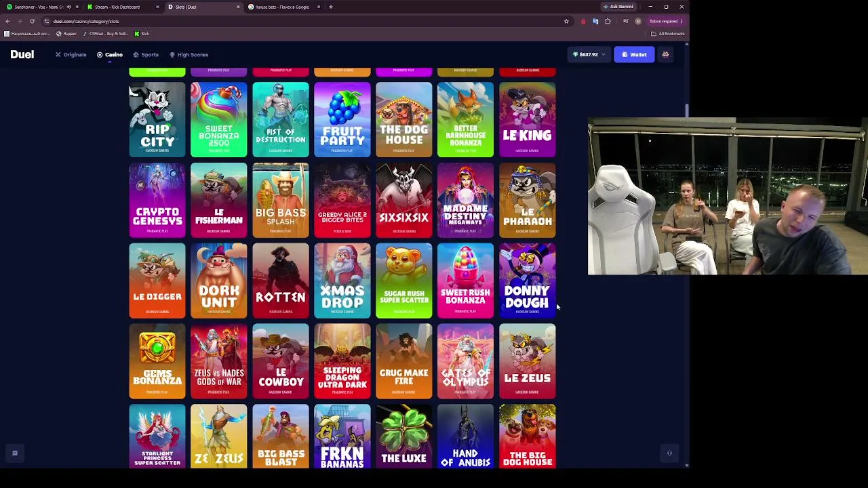
Task: Open the Duel home logo
Action: pos(22,54)
